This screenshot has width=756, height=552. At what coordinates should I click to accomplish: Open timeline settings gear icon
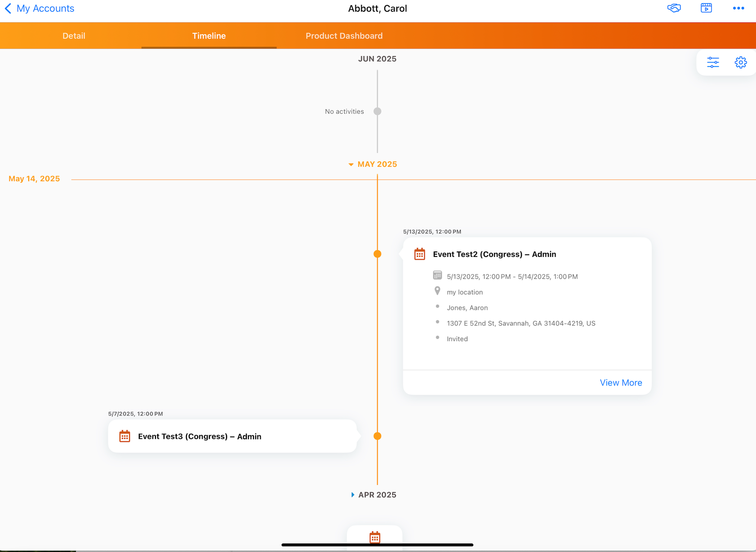pos(740,62)
